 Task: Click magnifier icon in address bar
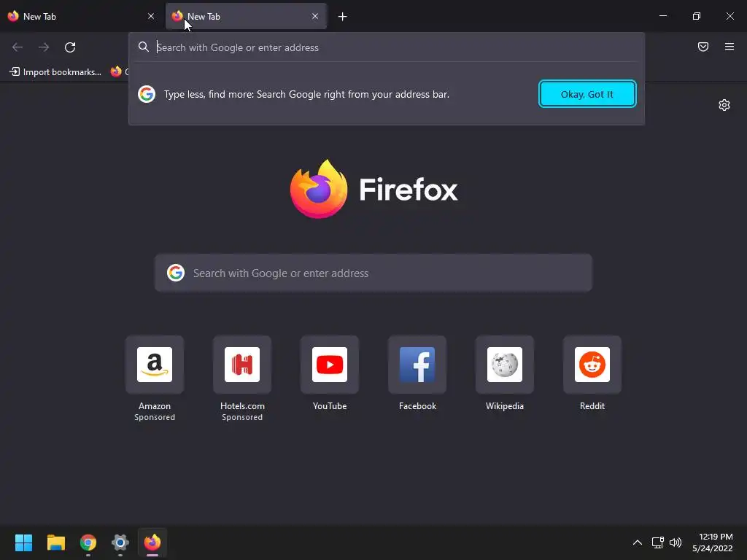(144, 47)
